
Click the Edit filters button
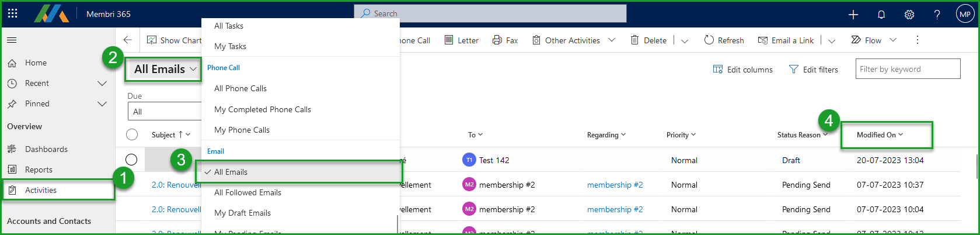click(x=813, y=70)
